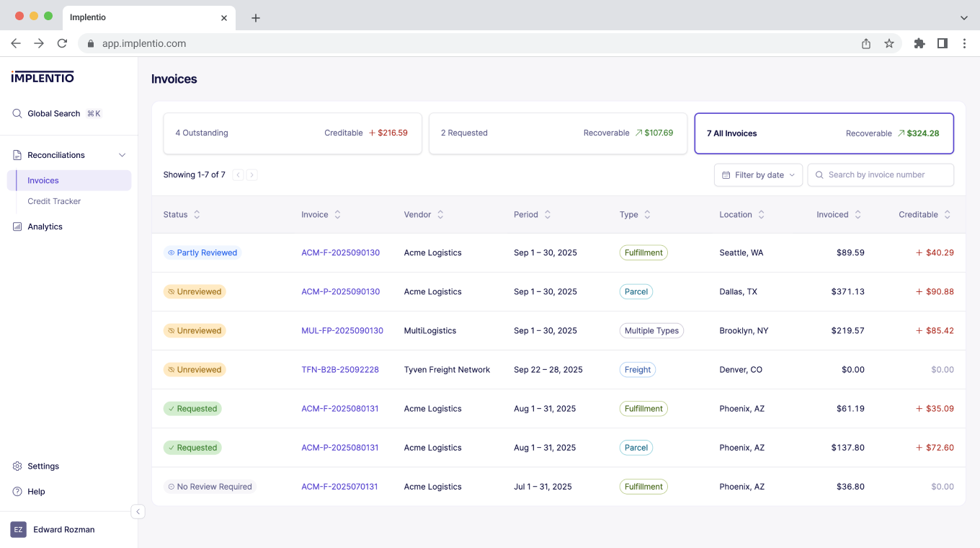980x548 pixels.
Task: Select Credit Tracker in the sidebar
Action: (55, 201)
